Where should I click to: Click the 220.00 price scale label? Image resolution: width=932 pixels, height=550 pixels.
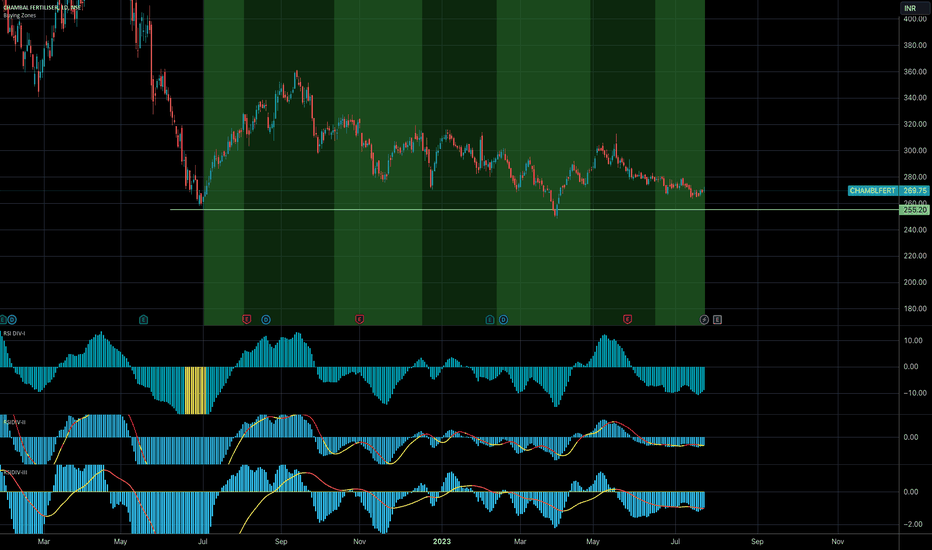(x=915, y=256)
